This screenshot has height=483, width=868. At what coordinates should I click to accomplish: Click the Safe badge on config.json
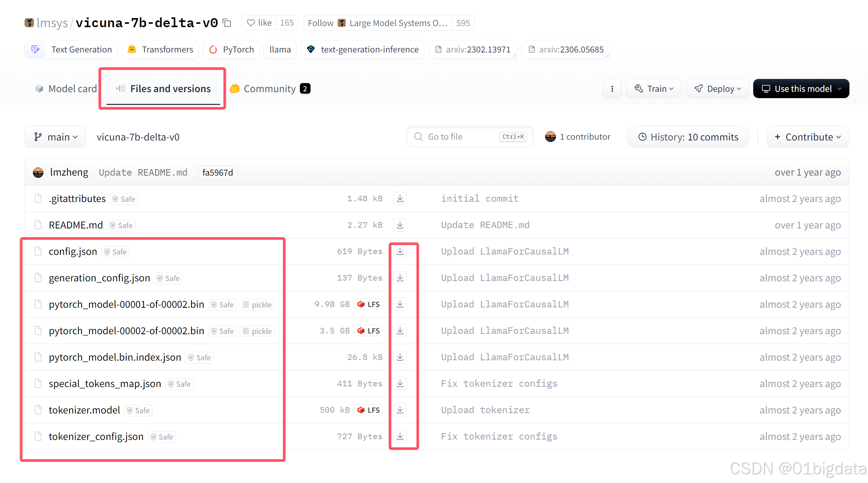pos(115,252)
